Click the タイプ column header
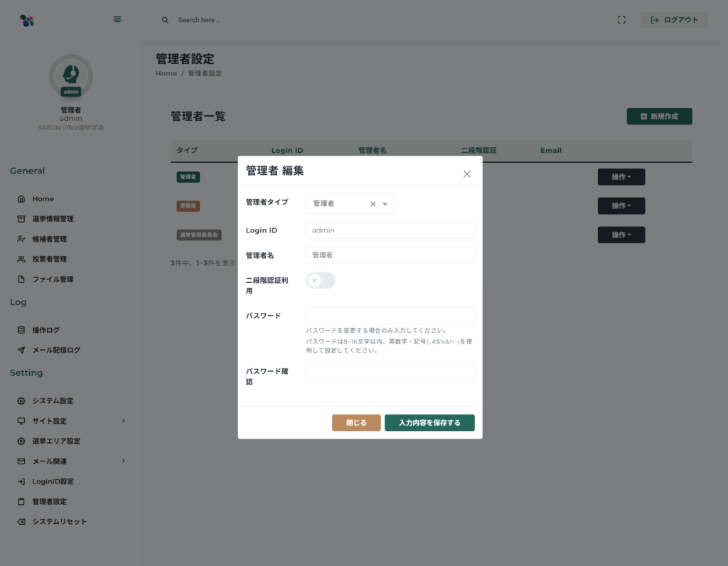 (187, 151)
